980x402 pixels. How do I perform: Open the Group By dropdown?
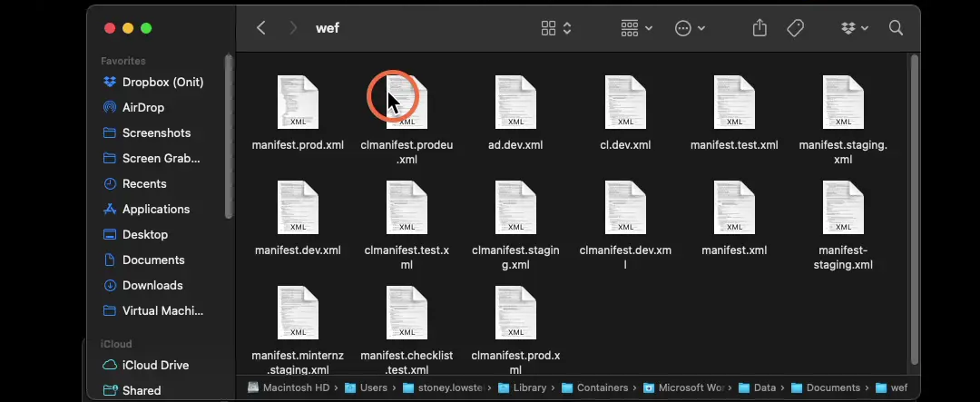637,28
